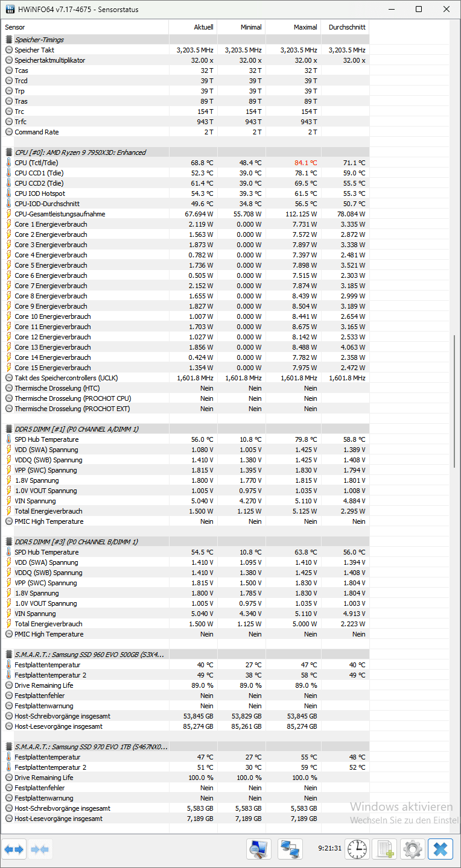Select Thermische Drosselung (PROCHOT CPU) row
The height and width of the screenshot is (868, 461).
point(185,398)
